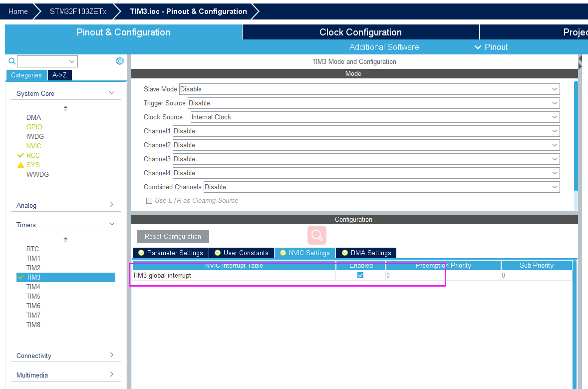Click the sort arrows icon under Timers

point(65,240)
